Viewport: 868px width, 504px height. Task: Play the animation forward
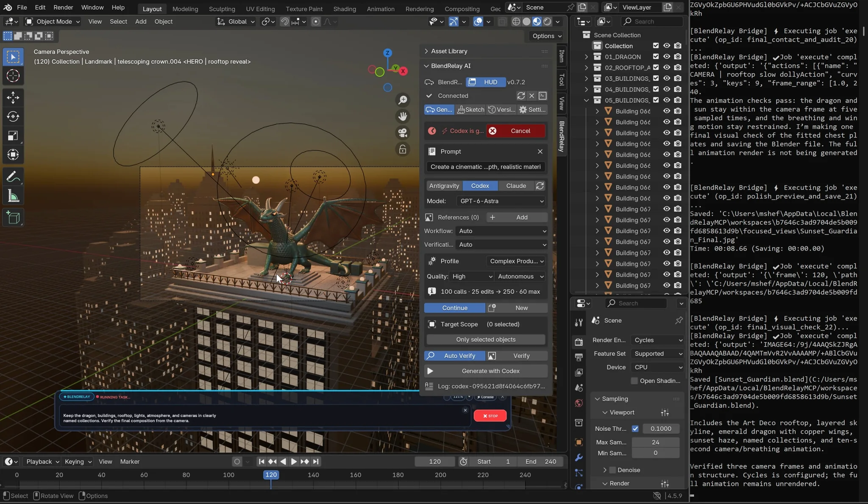(x=294, y=462)
